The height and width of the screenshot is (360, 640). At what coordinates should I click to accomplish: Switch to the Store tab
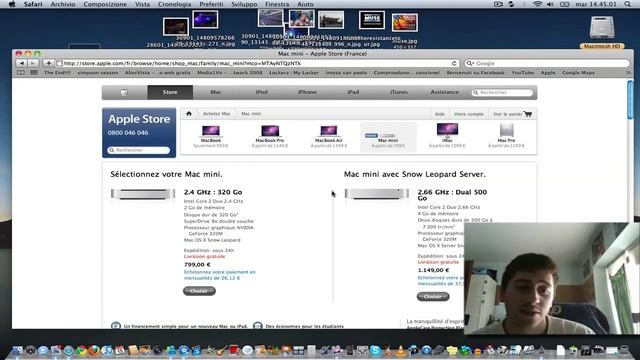tap(170, 92)
